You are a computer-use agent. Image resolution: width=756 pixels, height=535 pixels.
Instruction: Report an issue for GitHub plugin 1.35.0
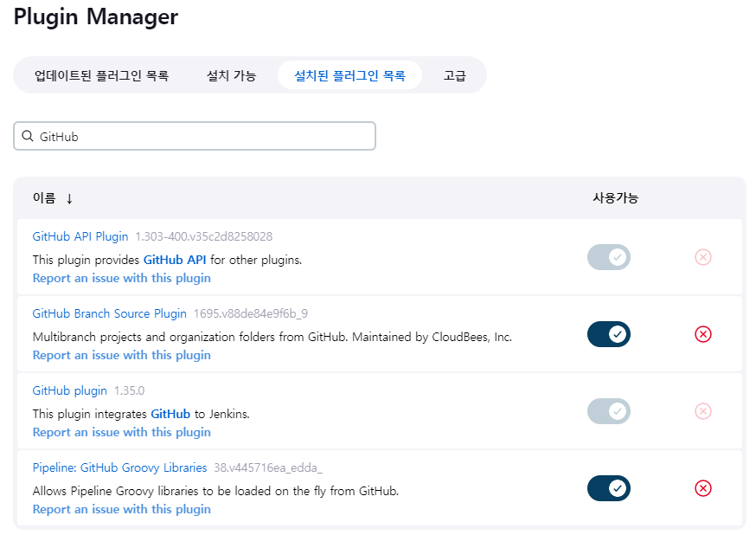pos(122,433)
